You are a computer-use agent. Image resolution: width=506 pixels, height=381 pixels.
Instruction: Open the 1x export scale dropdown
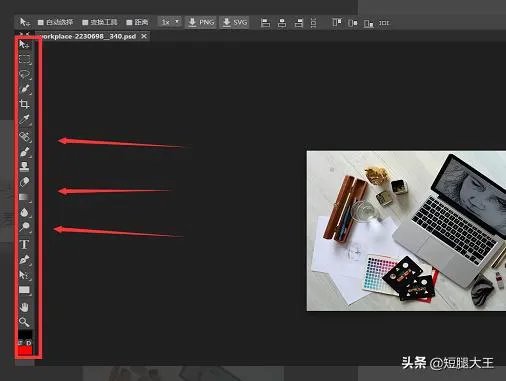[170, 22]
